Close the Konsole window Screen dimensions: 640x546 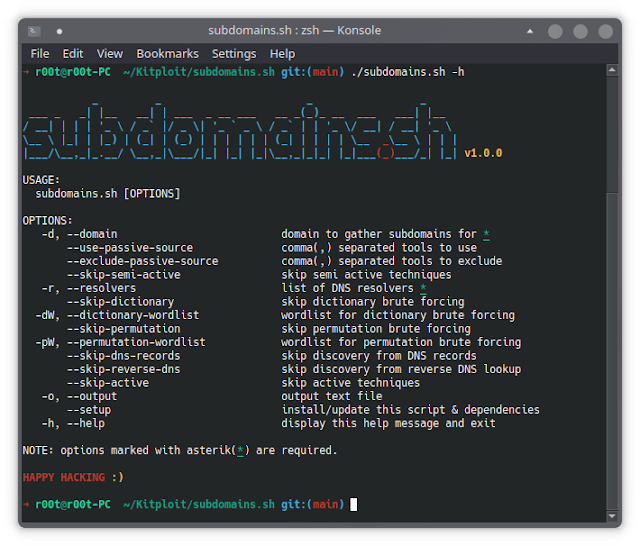605,31
